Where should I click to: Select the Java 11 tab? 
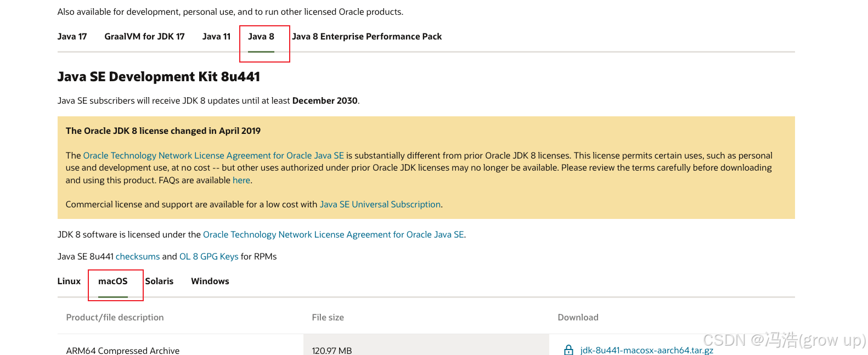(216, 37)
